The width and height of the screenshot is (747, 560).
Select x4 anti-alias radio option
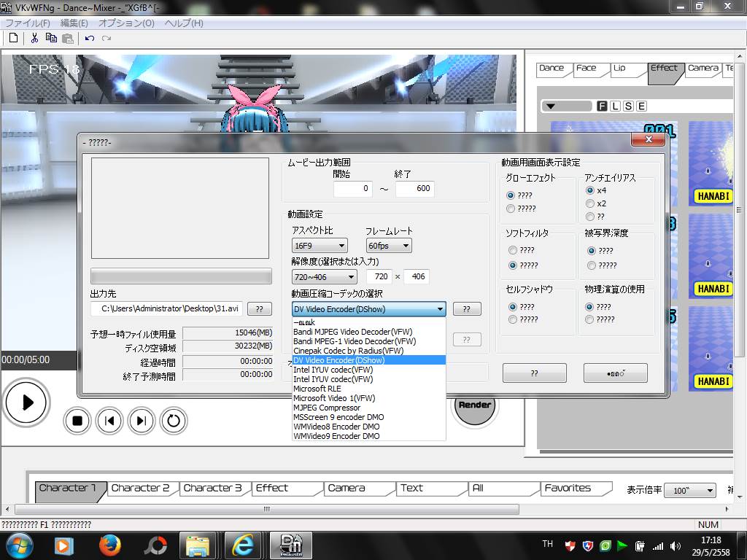(589, 190)
